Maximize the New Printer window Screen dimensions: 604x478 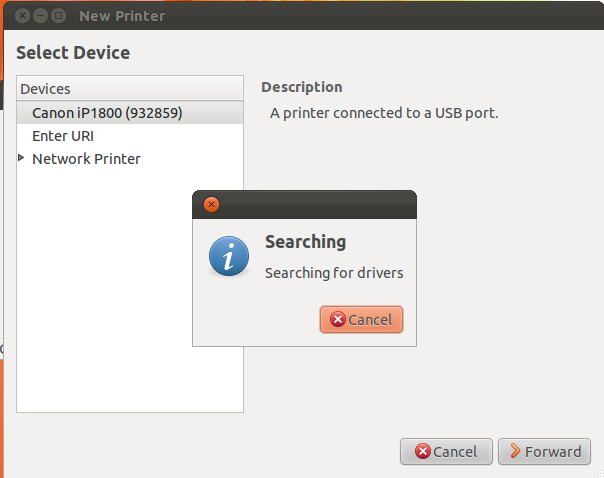point(58,16)
